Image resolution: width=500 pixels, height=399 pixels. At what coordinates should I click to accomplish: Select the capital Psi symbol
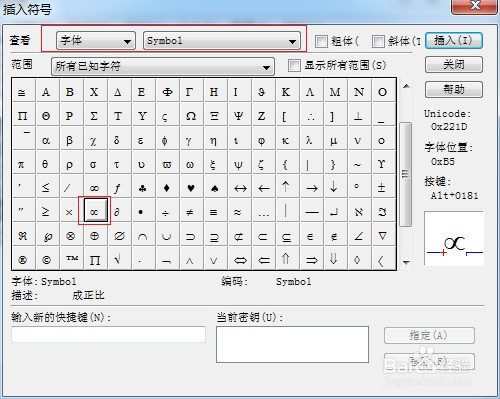238,116
